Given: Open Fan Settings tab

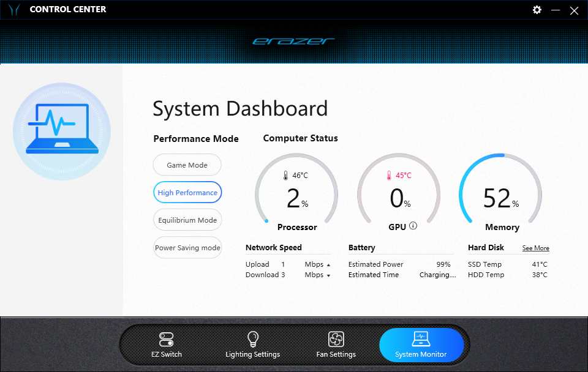Looking at the screenshot, I should pyautogui.click(x=336, y=345).
